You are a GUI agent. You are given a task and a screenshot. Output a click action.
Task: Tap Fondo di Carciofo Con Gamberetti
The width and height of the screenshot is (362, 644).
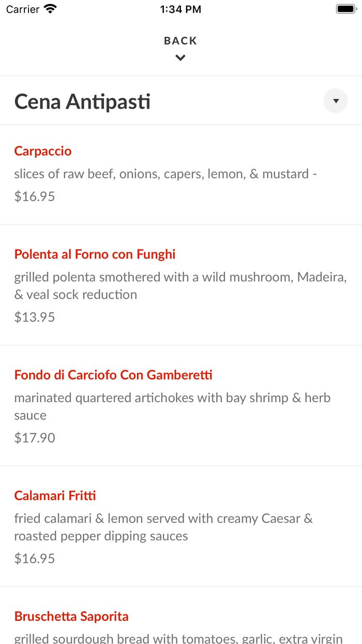click(x=113, y=375)
